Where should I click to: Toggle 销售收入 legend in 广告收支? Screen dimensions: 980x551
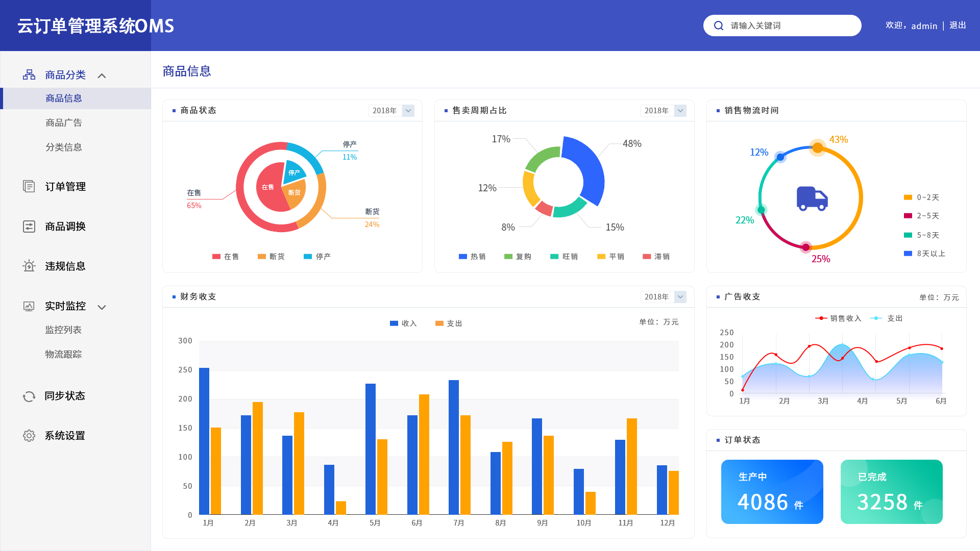pos(838,318)
